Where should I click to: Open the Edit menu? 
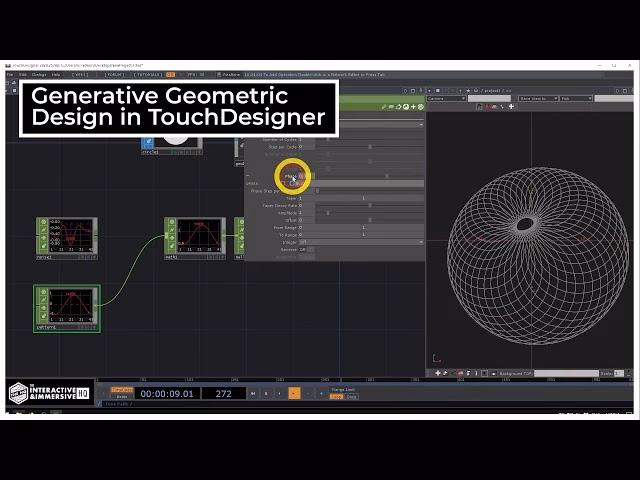23,74
